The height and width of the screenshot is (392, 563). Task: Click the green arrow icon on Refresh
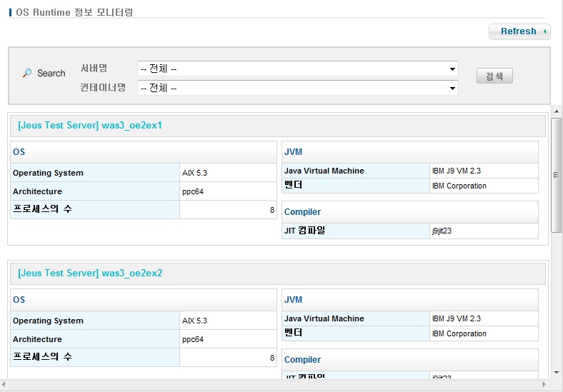point(545,31)
